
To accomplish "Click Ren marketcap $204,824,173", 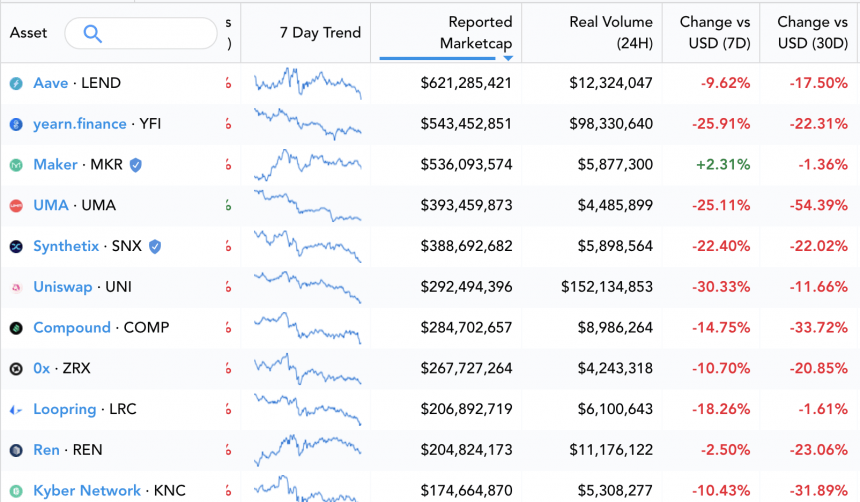I will [x=466, y=450].
